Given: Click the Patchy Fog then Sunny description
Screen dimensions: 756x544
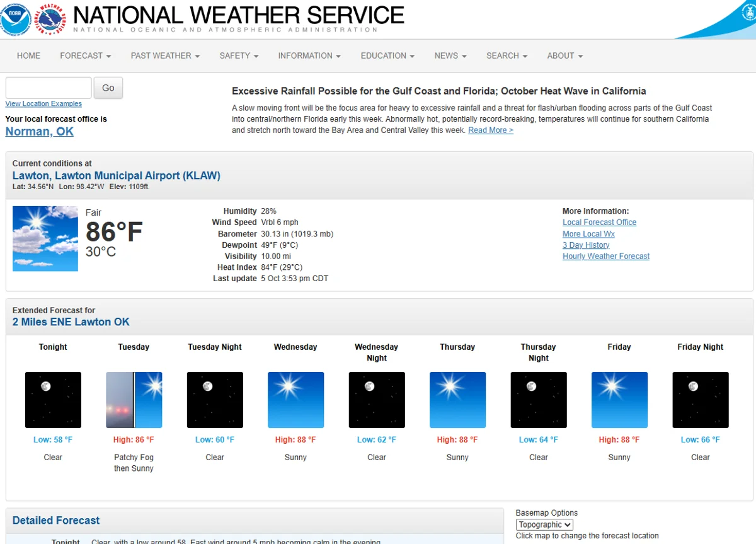Looking at the screenshot, I should click(134, 463).
